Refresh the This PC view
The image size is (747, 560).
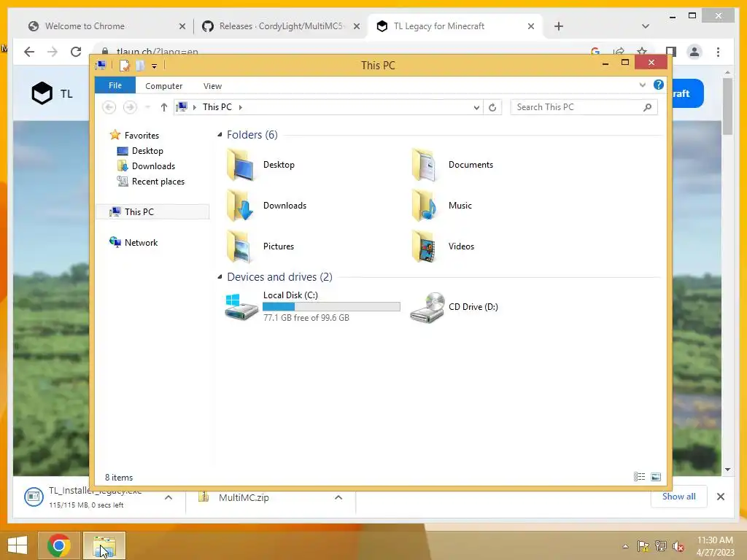click(x=492, y=107)
